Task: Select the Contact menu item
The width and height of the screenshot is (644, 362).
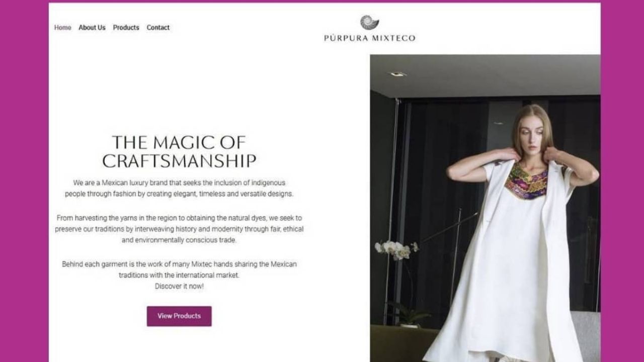Action: click(x=158, y=28)
